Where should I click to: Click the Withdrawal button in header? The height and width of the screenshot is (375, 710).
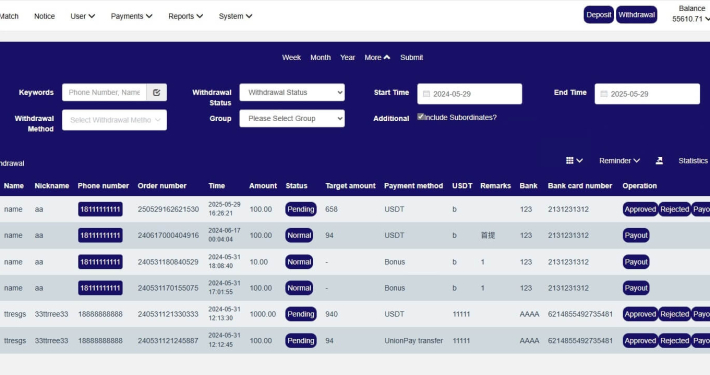637,14
